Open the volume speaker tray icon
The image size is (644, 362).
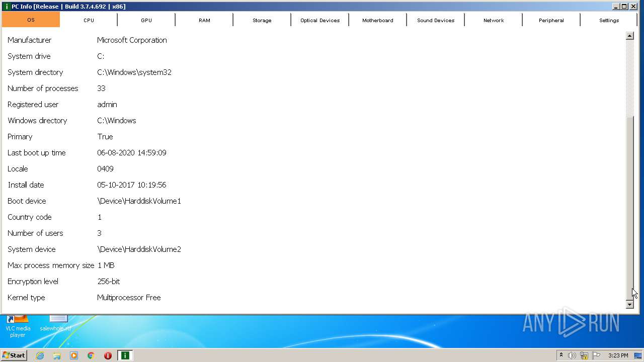pyautogui.click(x=572, y=355)
